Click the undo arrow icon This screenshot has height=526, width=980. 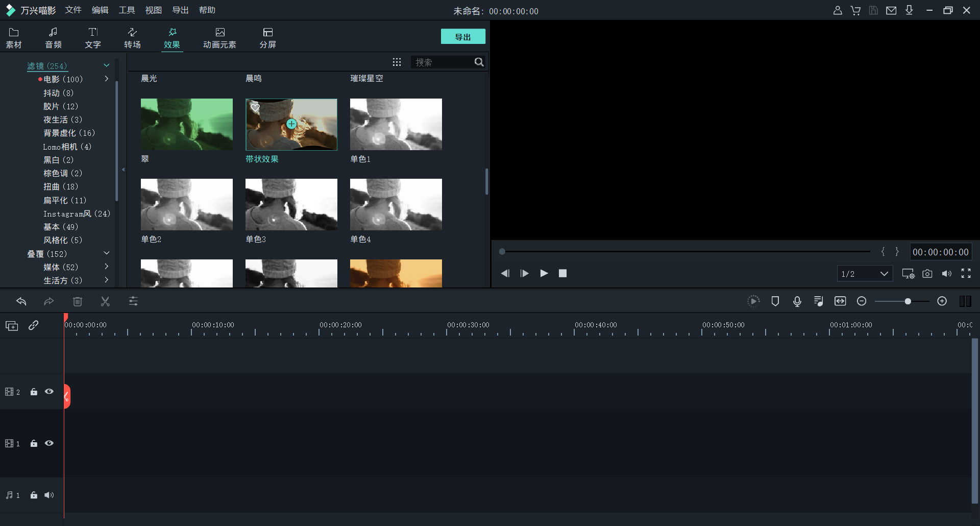pyautogui.click(x=21, y=301)
